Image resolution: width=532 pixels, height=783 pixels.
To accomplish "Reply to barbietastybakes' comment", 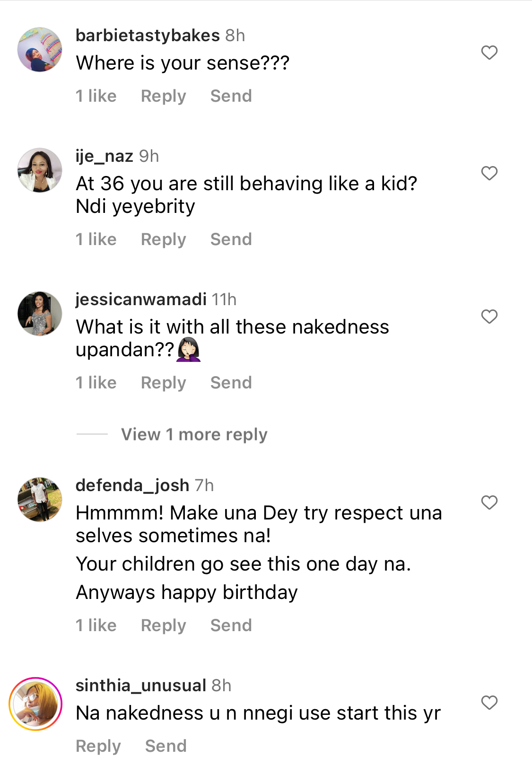I will coord(163,96).
